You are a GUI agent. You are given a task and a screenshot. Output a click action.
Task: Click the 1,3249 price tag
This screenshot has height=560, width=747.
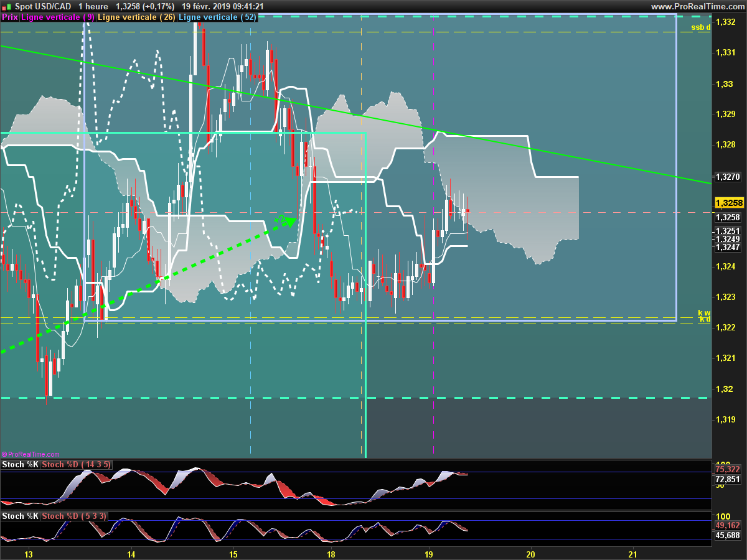pyautogui.click(x=728, y=239)
